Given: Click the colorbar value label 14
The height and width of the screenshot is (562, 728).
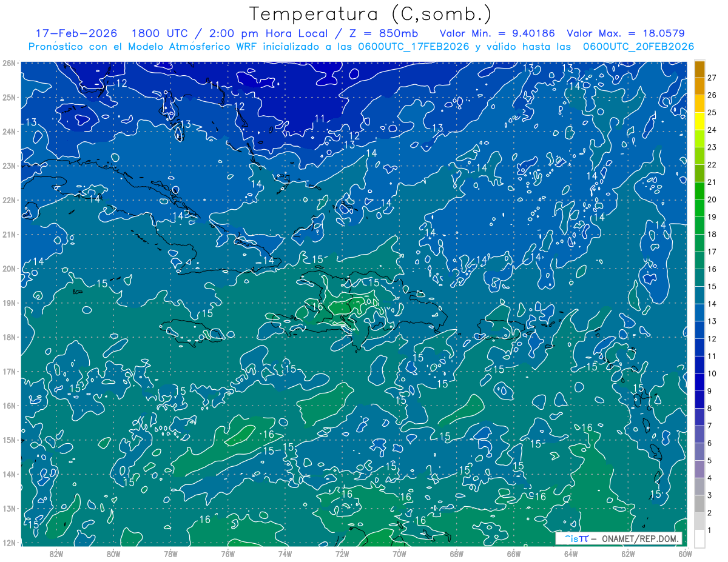Looking at the screenshot, I should (x=712, y=304).
